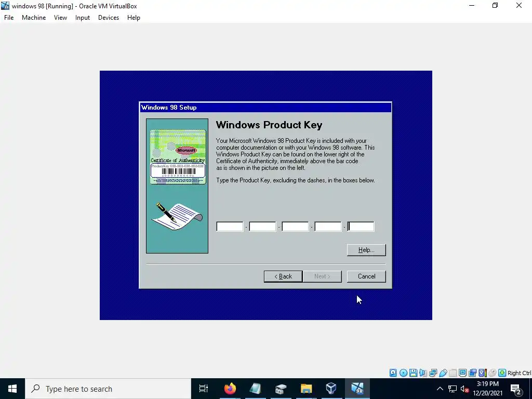Select the Windows 98 VM taskbar icon
The image size is (532, 399).
357,389
